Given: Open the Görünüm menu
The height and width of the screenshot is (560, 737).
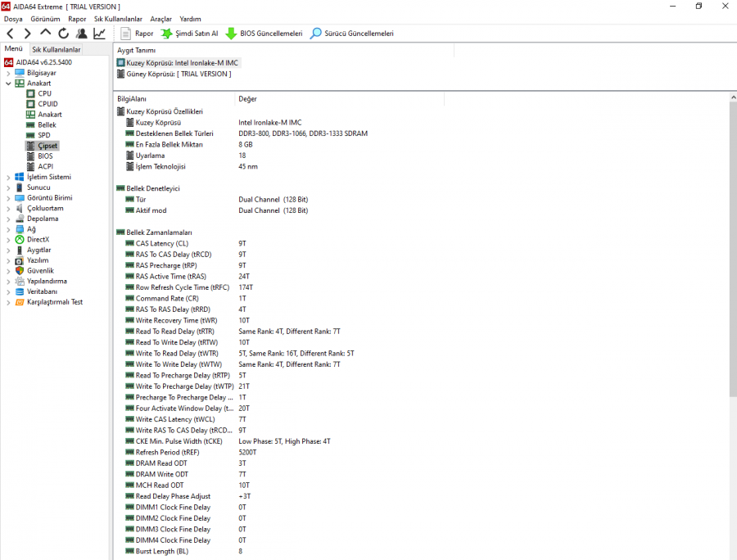Looking at the screenshot, I should coord(45,19).
